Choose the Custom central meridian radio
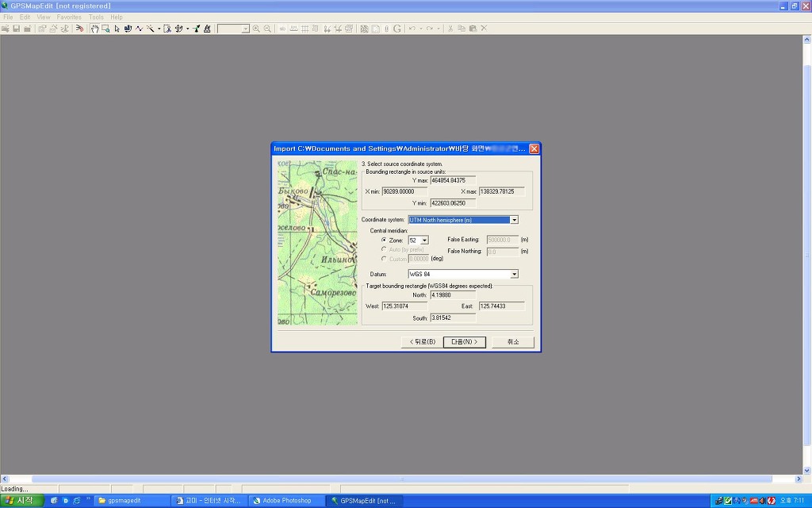Screen dimensions: 812x508 click(x=385, y=259)
